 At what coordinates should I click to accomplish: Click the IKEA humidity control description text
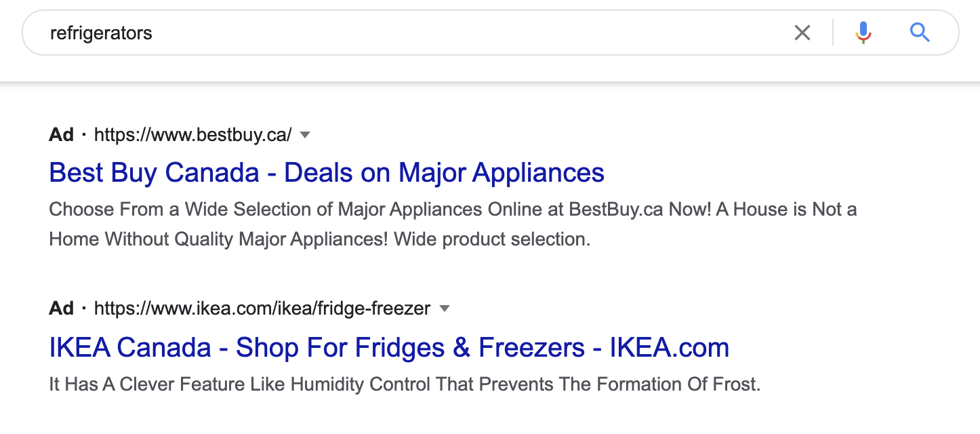[405, 384]
